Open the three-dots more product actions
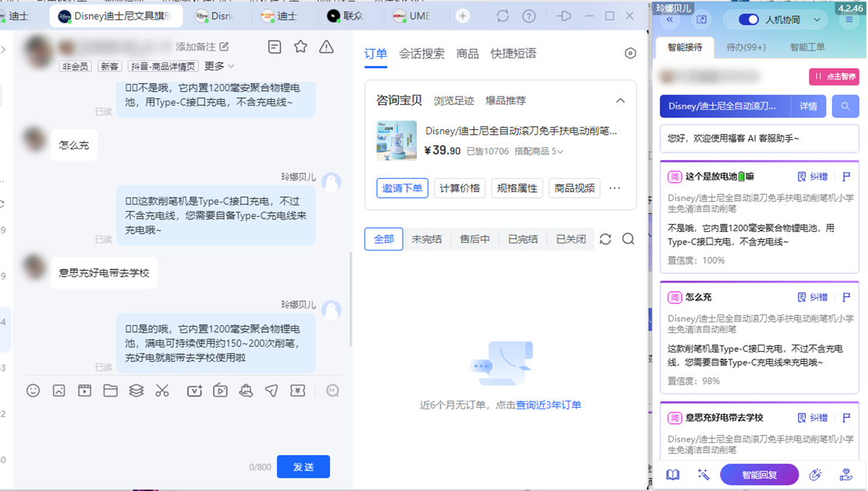The image size is (868, 491). pos(614,188)
